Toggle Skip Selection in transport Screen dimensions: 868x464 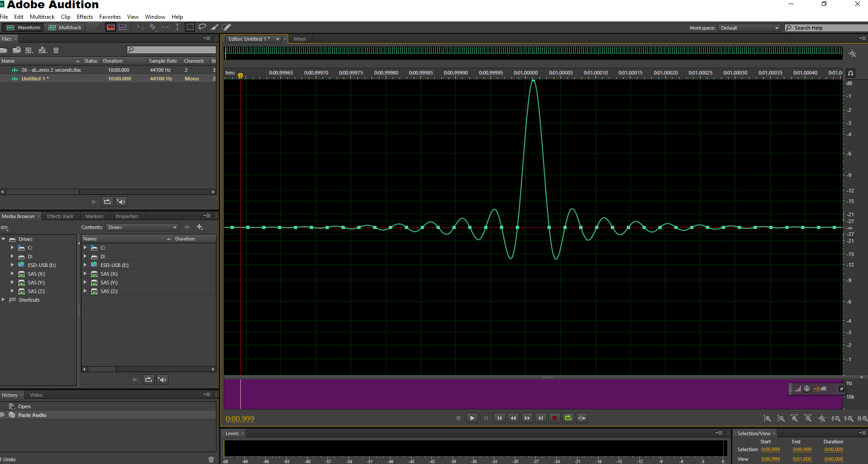pyautogui.click(x=582, y=418)
